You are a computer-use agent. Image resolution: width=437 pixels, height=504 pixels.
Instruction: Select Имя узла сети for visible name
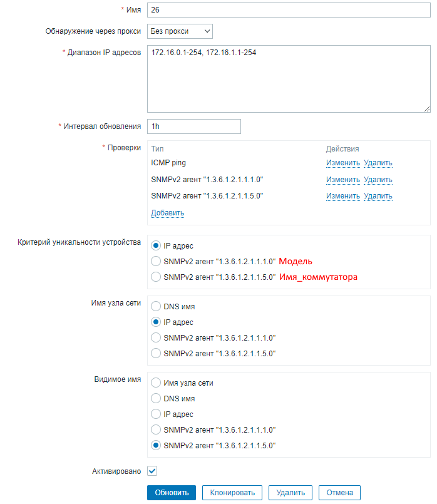[x=157, y=383]
